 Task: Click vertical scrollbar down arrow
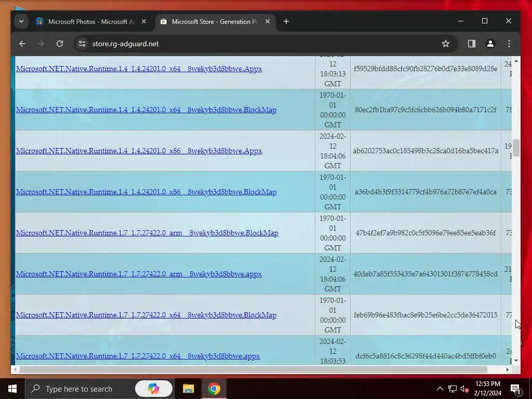(516, 361)
